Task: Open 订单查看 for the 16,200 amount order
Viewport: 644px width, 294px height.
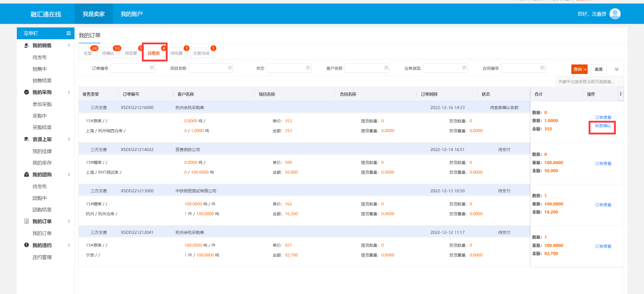Action: (603, 205)
